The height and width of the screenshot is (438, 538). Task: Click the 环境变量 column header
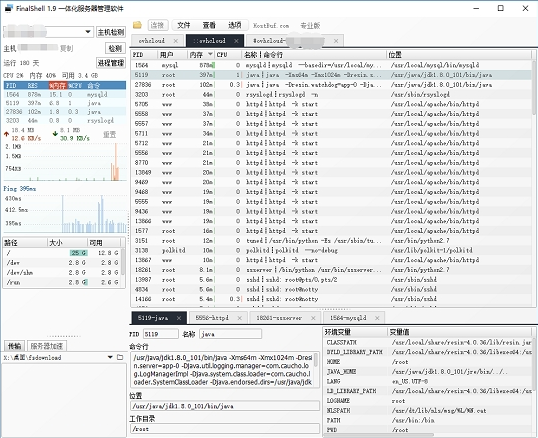coord(355,332)
